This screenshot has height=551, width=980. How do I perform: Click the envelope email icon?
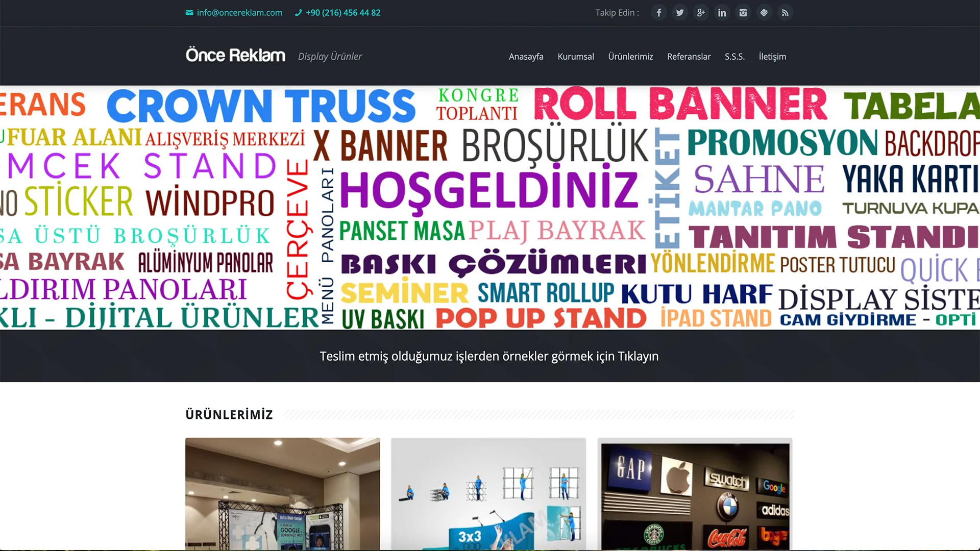[x=189, y=13]
